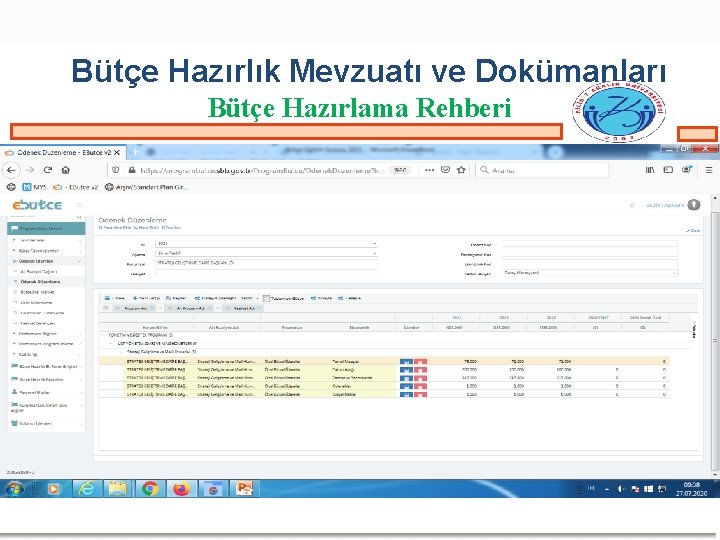Click the browser search box Arama

(542, 170)
